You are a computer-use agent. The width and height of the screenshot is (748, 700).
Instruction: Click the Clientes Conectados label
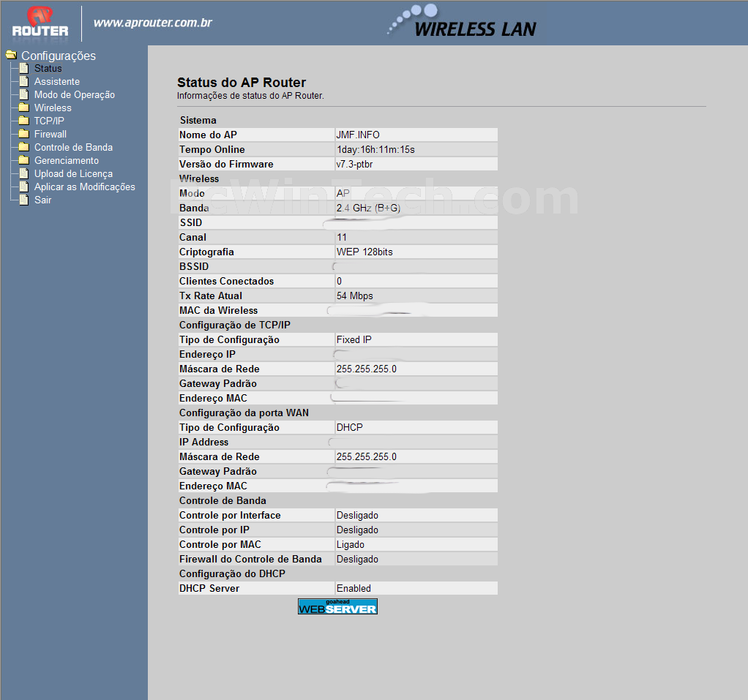227,282
